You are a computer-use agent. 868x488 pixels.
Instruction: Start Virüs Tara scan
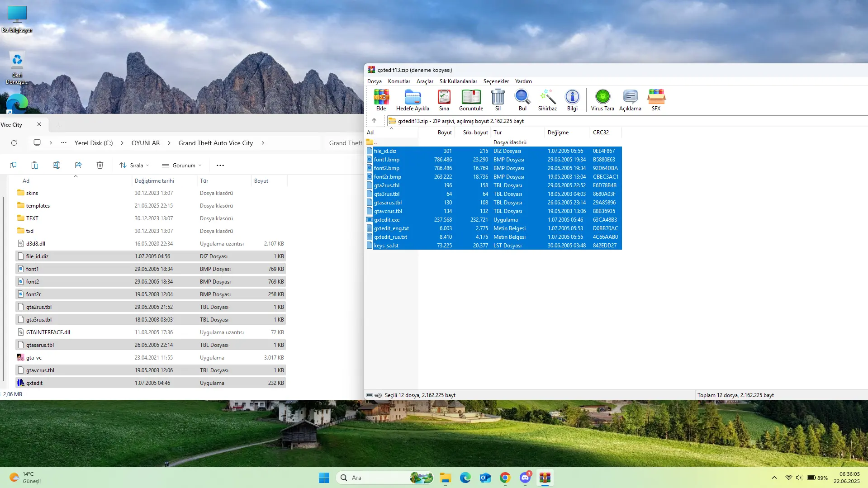click(602, 100)
